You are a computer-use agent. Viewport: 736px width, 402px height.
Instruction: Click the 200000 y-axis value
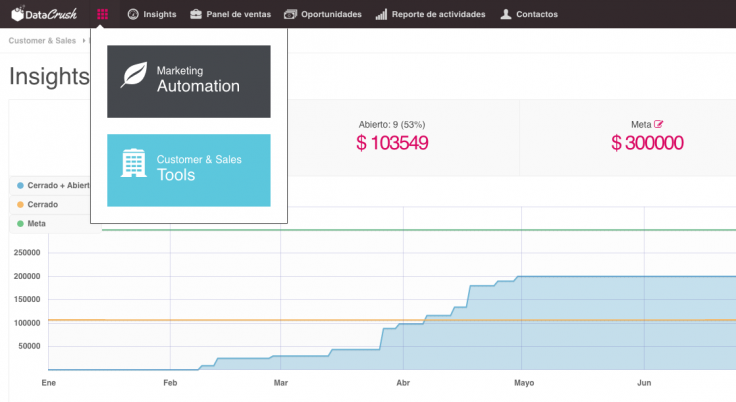tap(27, 276)
